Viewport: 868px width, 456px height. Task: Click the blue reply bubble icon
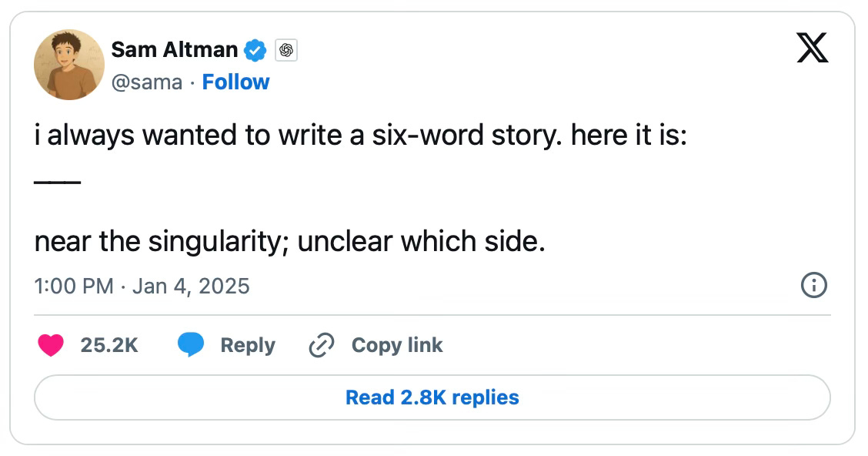tap(190, 346)
